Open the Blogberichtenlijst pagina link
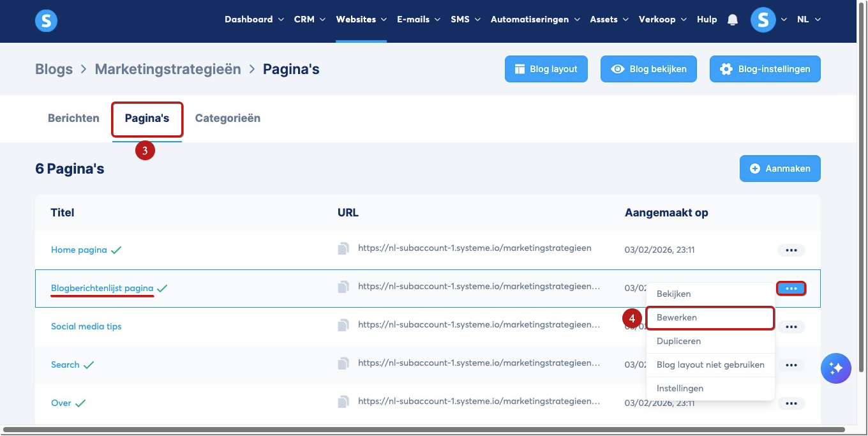Screen dimensions: 868x436 (x=102, y=288)
